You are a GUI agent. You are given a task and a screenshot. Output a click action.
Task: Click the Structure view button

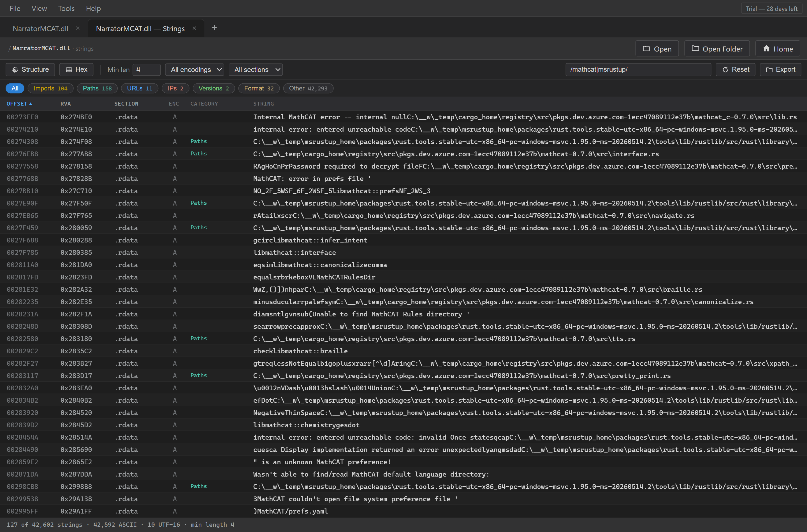[x=30, y=69]
